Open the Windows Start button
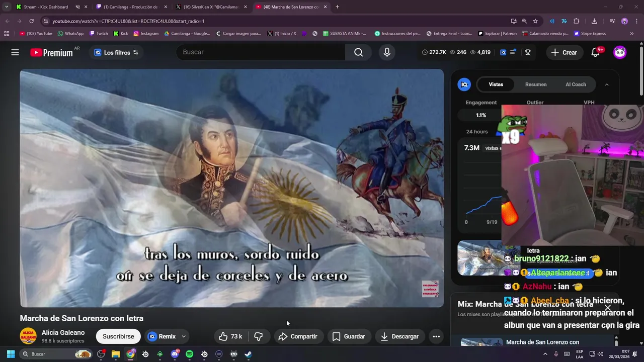Screen dimensions: 644x362 point(11,354)
